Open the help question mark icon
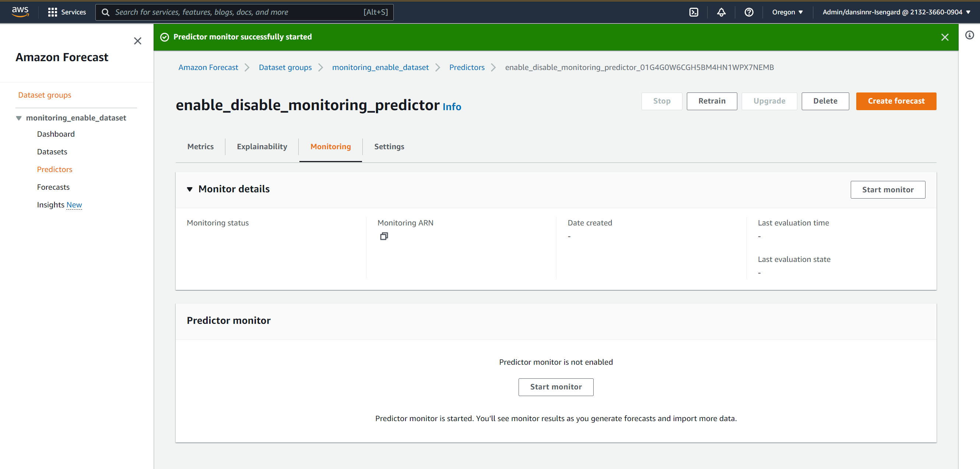The width and height of the screenshot is (980, 469). click(749, 12)
